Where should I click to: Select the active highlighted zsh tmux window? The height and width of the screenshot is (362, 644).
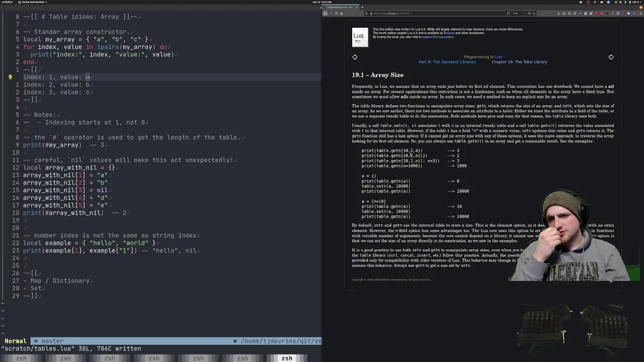(287, 358)
